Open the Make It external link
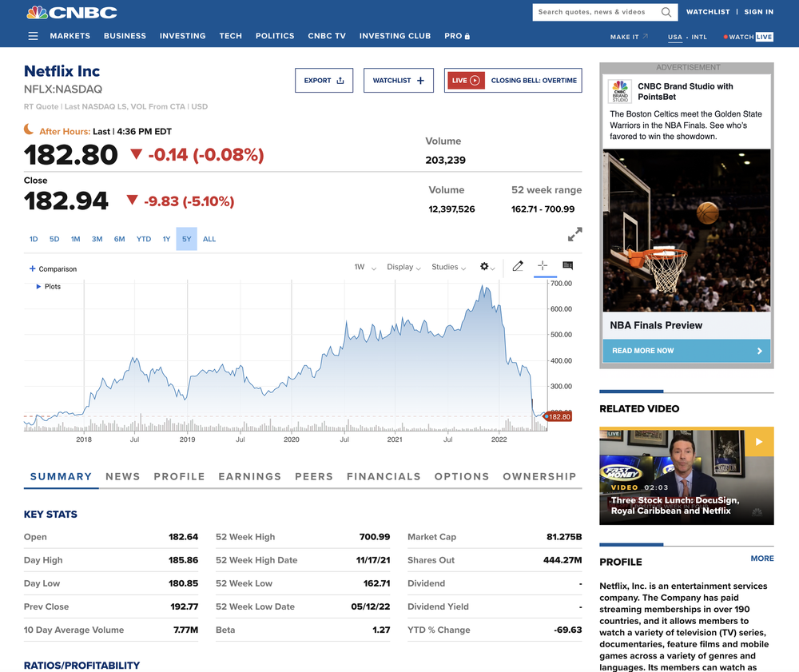Image resolution: width=799 pixels, height=672 pixels. click(629, 37)
